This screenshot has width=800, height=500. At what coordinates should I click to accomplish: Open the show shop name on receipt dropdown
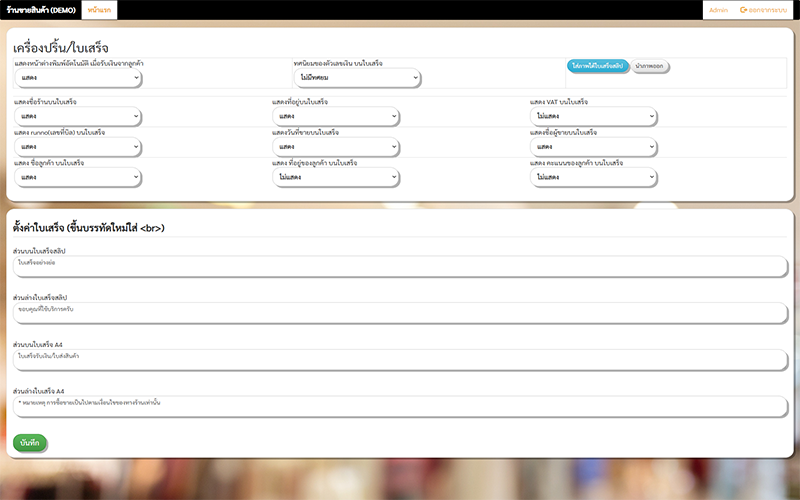click(x=78, y=117)
